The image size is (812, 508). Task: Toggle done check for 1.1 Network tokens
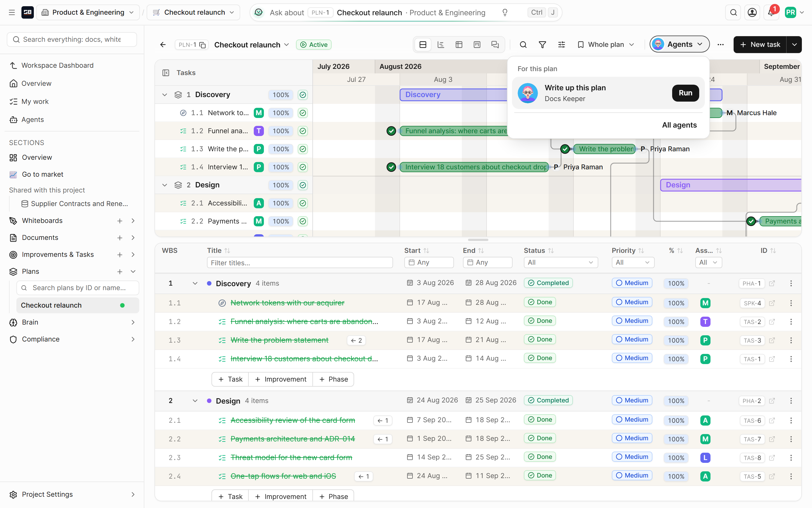coord(303,113)
